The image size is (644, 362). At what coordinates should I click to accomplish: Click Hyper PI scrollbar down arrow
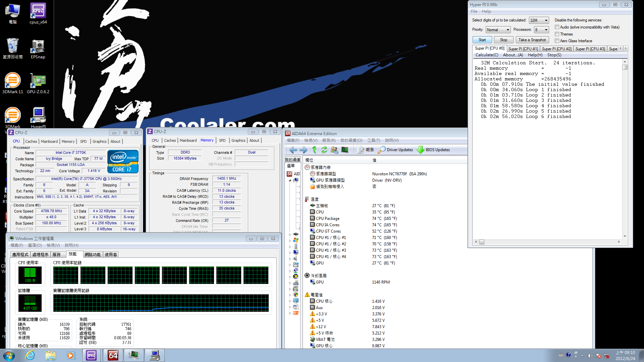625,236
